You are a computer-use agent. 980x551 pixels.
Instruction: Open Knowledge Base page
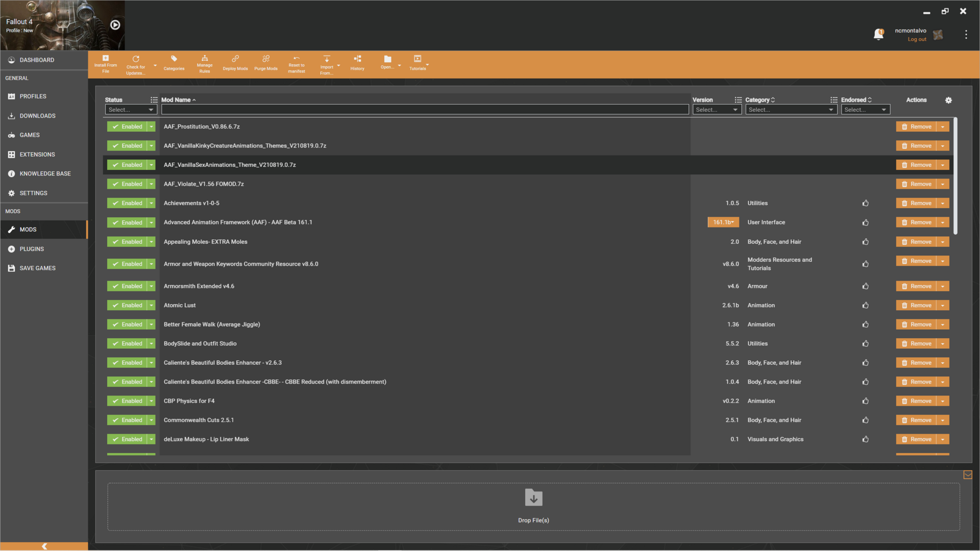coord(44,174)
